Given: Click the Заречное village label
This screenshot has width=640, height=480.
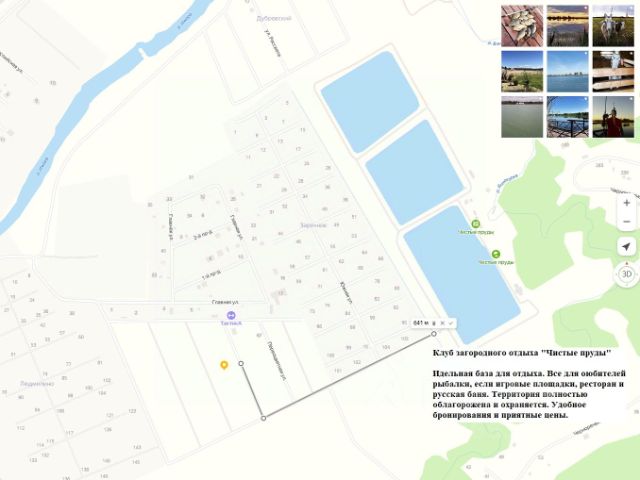Looking at the screenshot, I should [313, 225].
